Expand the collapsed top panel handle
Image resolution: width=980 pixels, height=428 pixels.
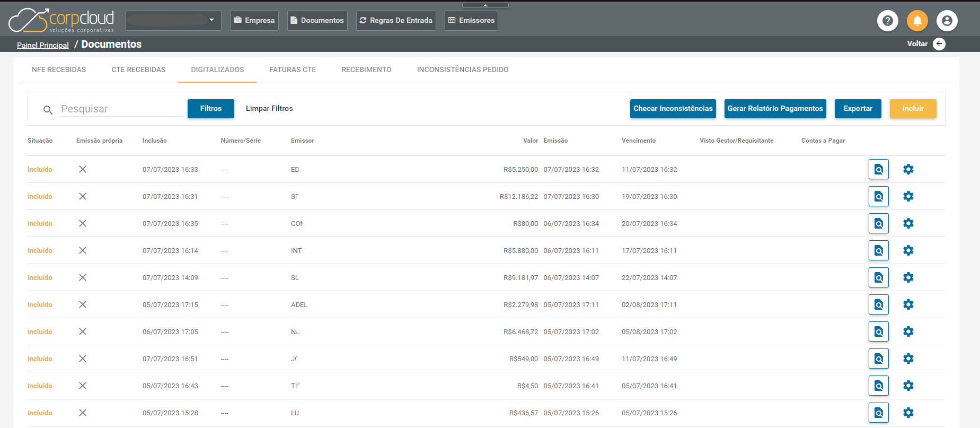[x=485, y=5]
